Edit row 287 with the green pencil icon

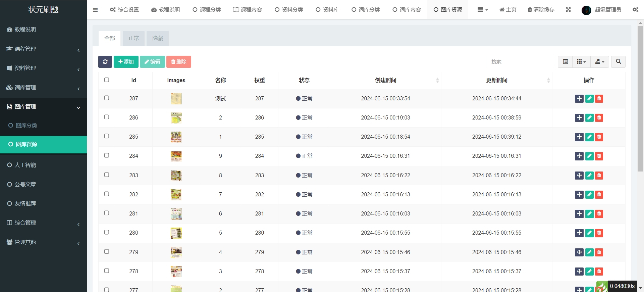[x=589, y=99]
